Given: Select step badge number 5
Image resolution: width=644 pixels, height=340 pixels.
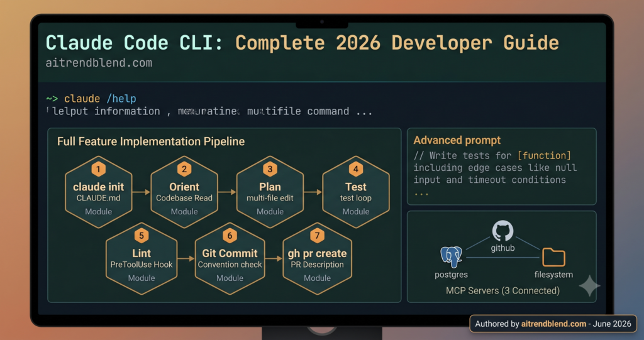Looking at the screenshot, I should [x=142, y=235].
